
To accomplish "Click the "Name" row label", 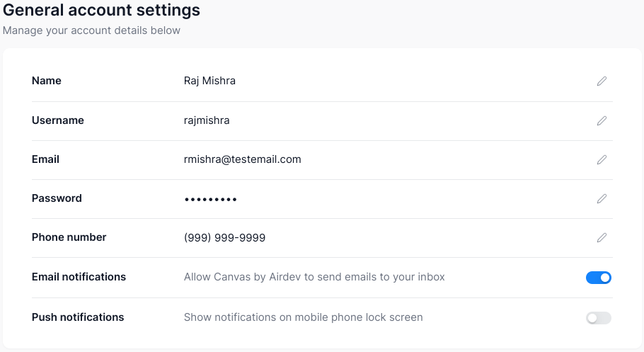I will click(47, 81).
